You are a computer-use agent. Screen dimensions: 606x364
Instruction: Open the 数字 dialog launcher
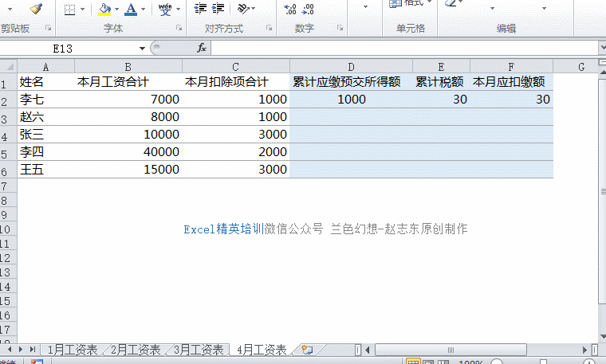click(x=340, y=28)
